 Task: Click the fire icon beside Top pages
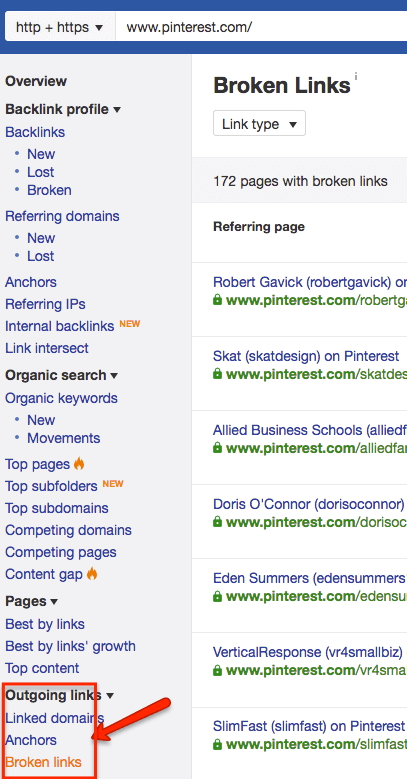(x=79, y=464)
